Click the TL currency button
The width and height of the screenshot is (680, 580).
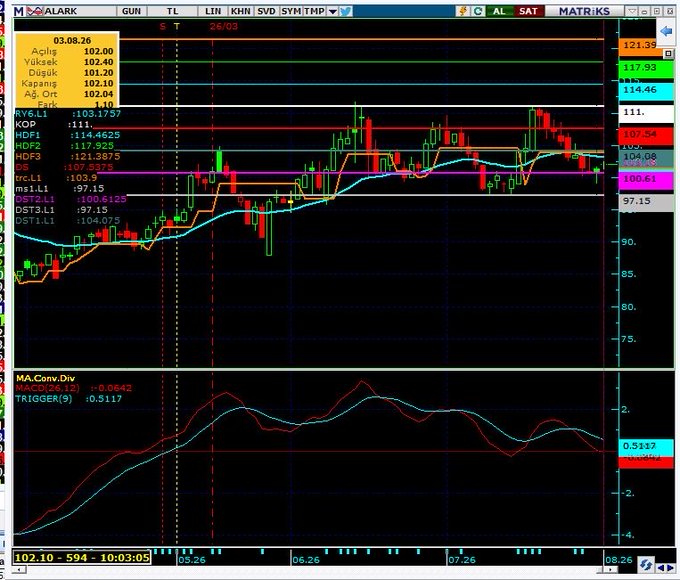pos(172,11)
